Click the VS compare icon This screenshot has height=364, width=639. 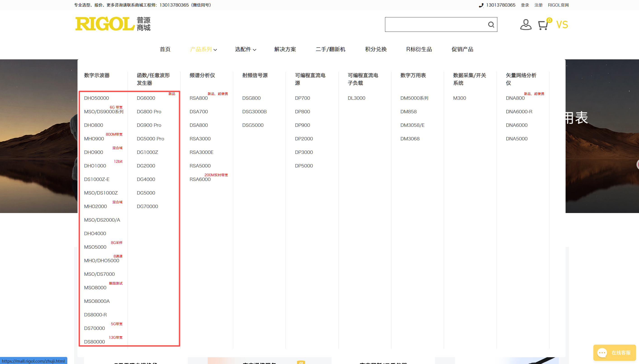pyautogui.click(x=562, y=25)
